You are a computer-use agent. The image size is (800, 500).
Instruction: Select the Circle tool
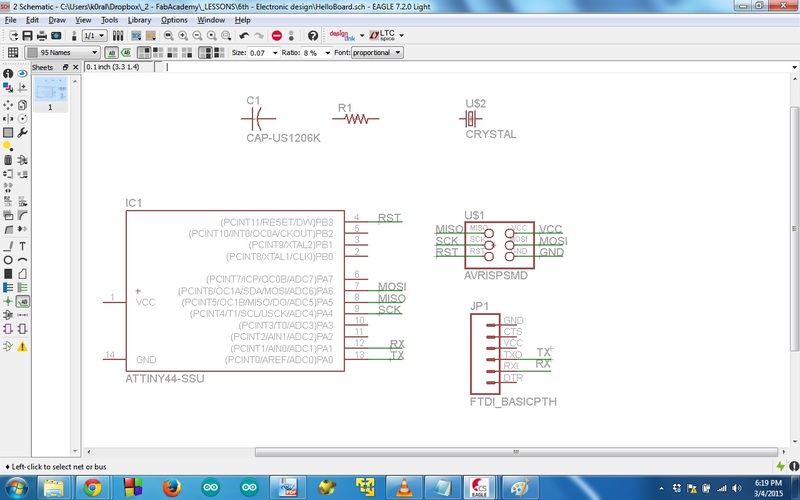[x=8, y=260]
